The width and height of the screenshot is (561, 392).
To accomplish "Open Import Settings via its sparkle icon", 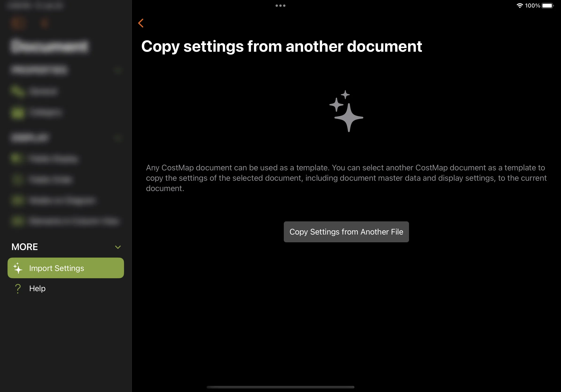I will pos(18,268).
